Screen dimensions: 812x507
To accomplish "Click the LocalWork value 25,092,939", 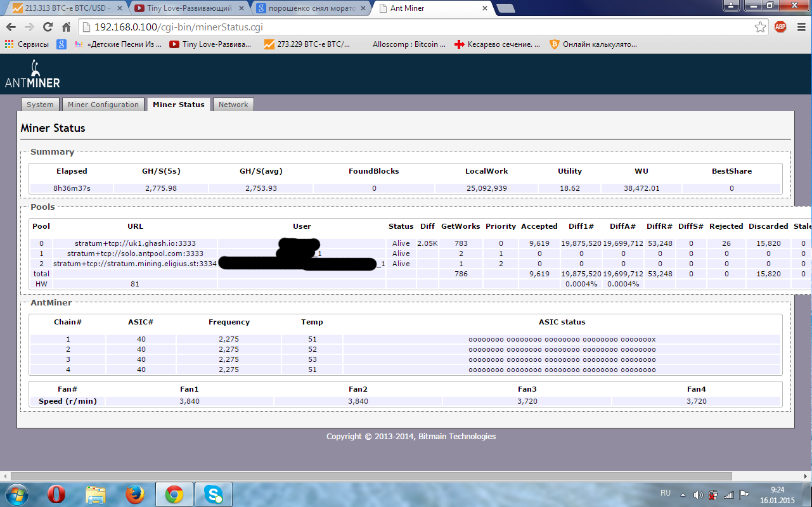I will click(x=486, y=188).
